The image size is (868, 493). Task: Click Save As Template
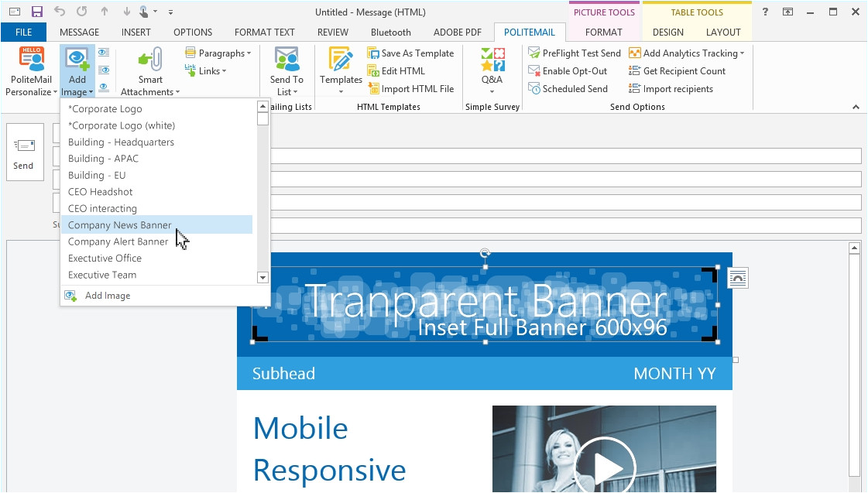[410, 53]
